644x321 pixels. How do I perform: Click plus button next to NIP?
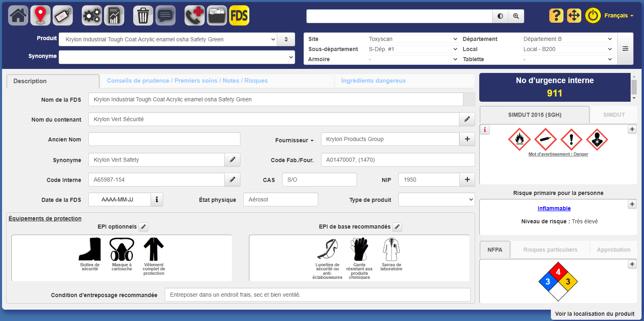(467, 180)
